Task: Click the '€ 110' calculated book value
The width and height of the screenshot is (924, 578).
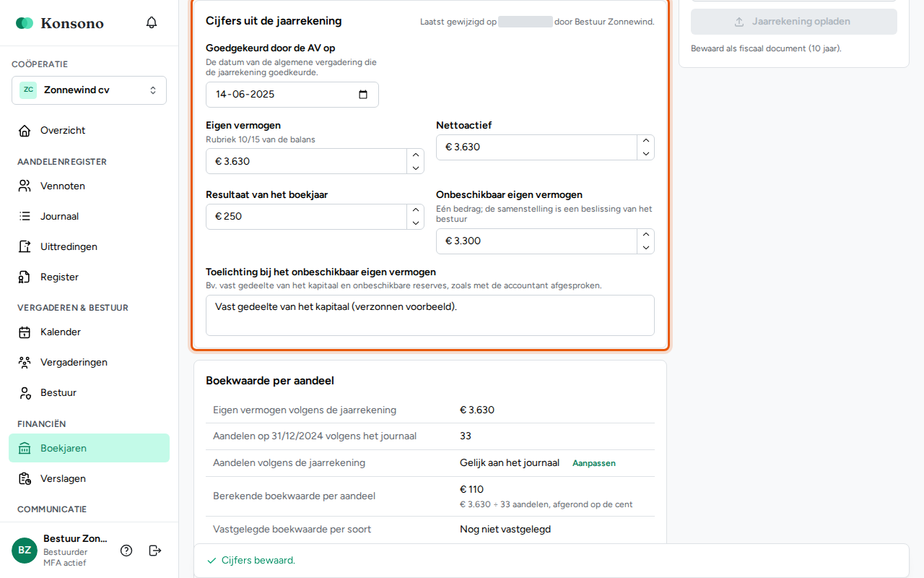Action: (x=471, y=490)
